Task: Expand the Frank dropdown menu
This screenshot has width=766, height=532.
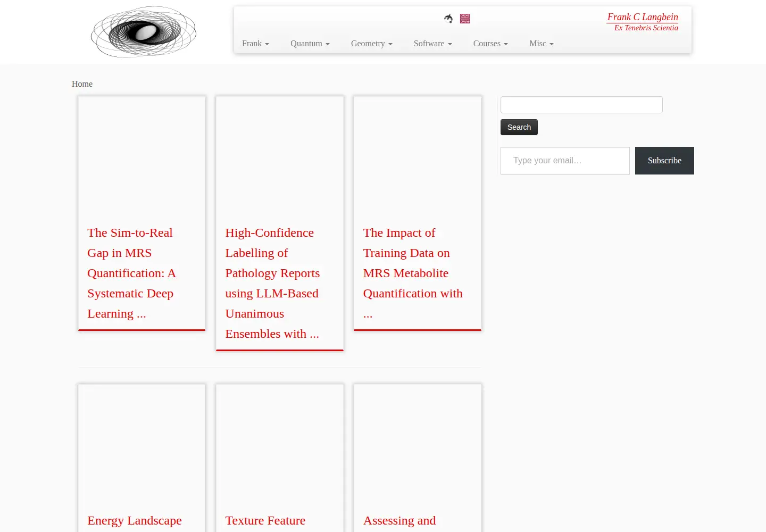Action: (255, 44)
